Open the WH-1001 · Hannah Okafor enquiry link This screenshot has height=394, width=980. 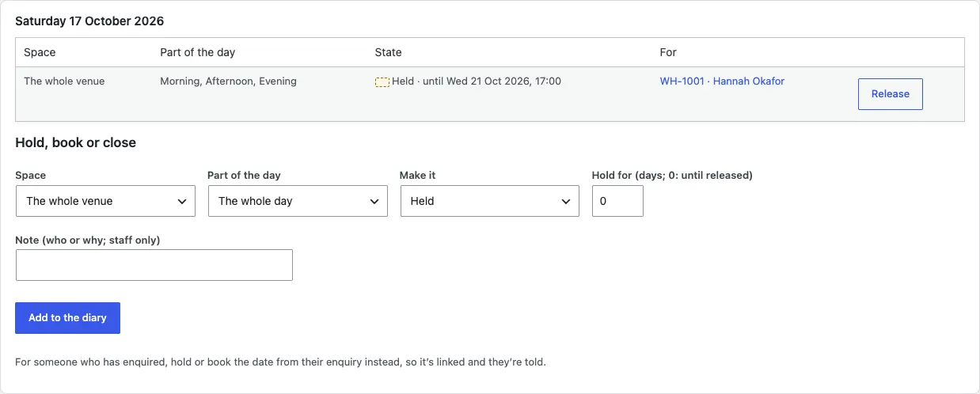click(722, 81)
